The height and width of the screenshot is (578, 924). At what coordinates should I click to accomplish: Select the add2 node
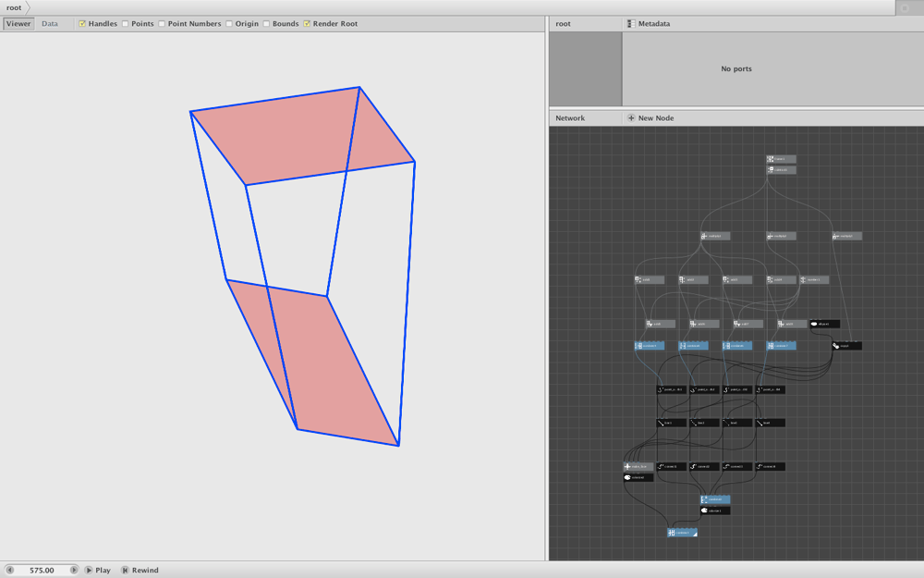694,279
